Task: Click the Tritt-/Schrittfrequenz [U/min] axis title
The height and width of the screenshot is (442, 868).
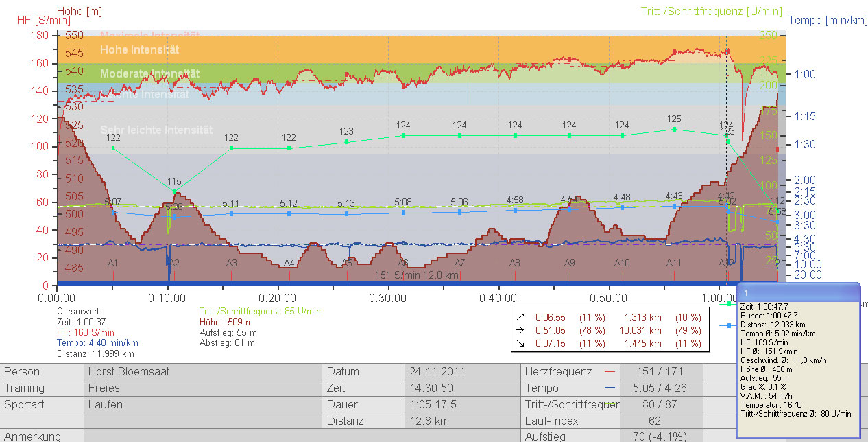Action: tap(711, 11)
